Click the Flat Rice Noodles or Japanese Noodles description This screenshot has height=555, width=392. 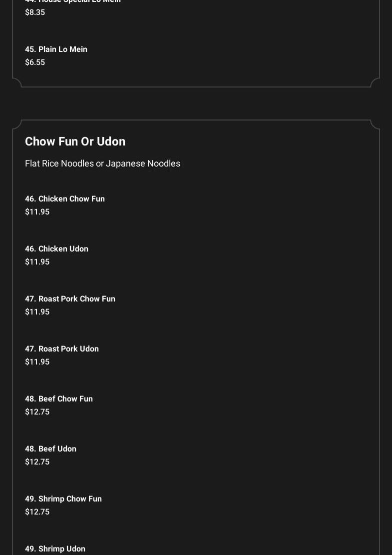[x=102, y=163]
